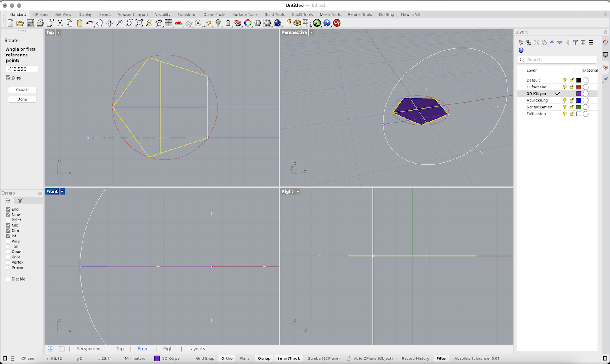Select the Pan hand tool
610x364 pixels.
[x=100, y=23]
